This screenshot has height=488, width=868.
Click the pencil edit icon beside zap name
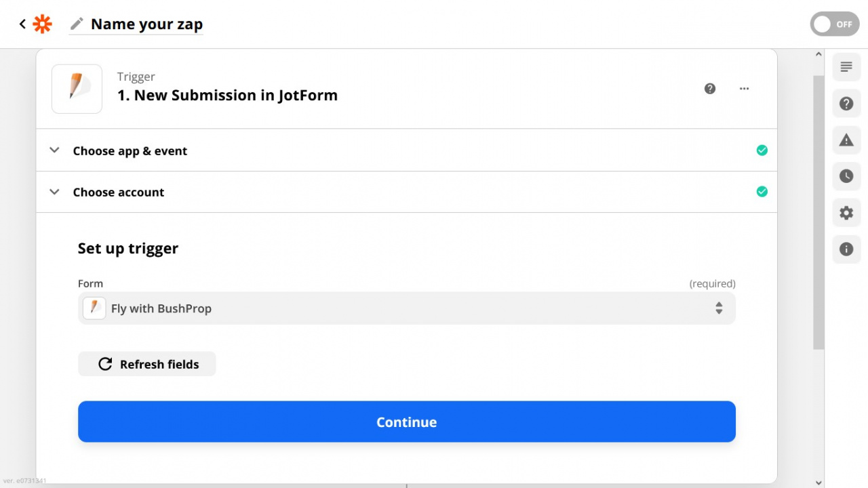tap(77, 24)
